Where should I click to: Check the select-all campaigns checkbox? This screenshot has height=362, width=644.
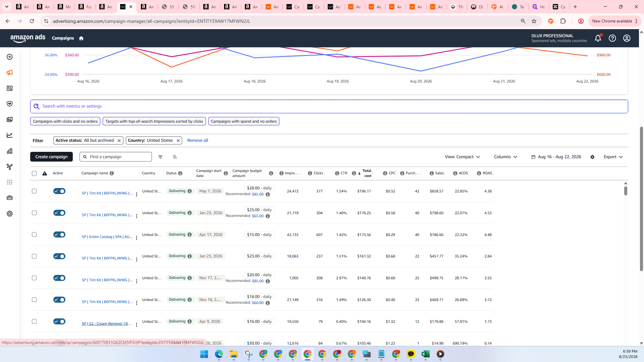pos(34,173)
